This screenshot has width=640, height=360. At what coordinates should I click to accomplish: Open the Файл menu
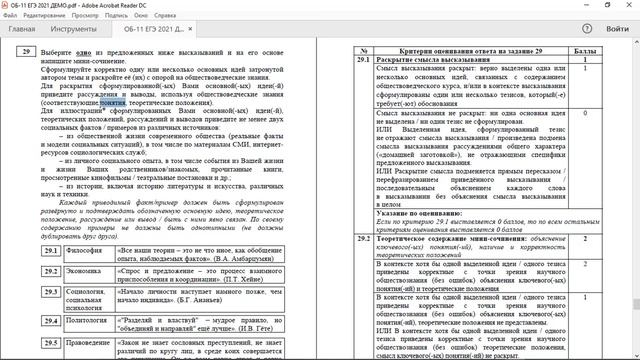10,16
